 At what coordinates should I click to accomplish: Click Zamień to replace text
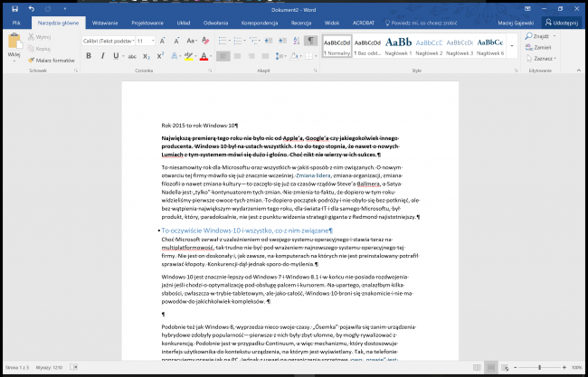click(x=538, y=47)
